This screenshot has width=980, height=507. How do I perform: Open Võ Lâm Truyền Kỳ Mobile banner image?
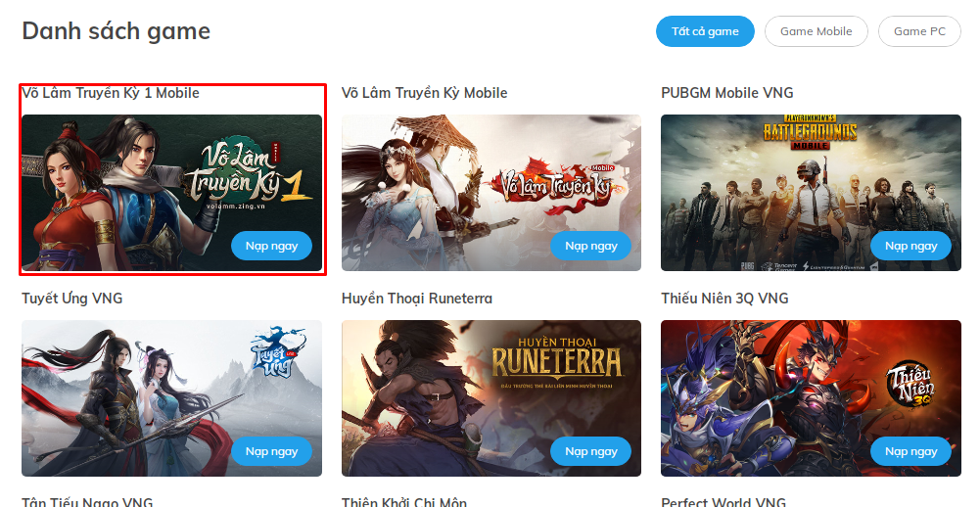(491, 193)
